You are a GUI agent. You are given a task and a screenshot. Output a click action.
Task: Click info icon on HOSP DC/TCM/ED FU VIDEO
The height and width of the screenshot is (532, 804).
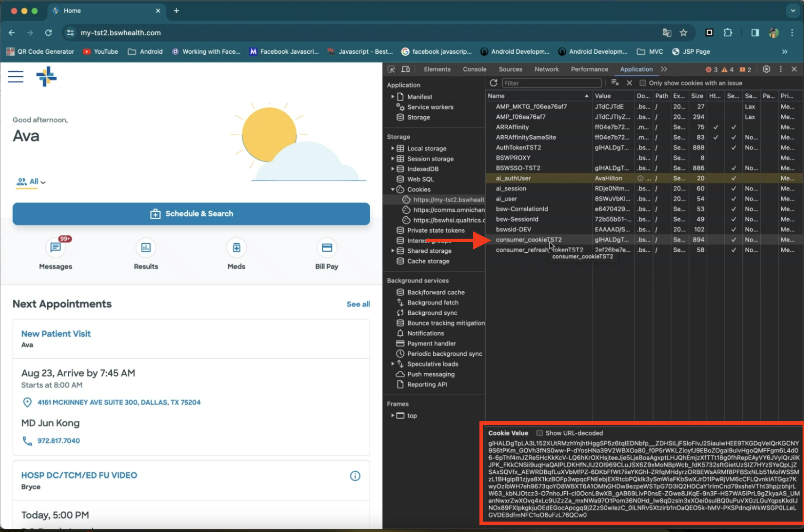pyautogui.click(x=355, y=476)
